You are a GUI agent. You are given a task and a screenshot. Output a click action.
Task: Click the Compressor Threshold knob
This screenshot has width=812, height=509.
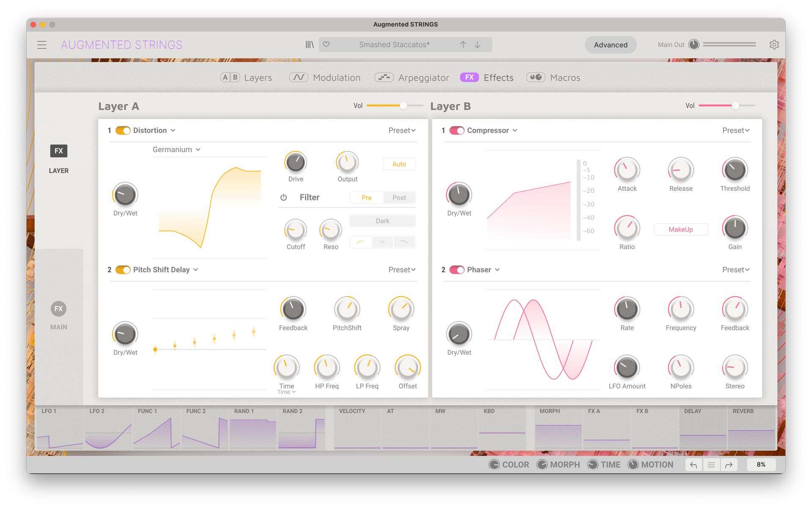[x=735, y=170]
